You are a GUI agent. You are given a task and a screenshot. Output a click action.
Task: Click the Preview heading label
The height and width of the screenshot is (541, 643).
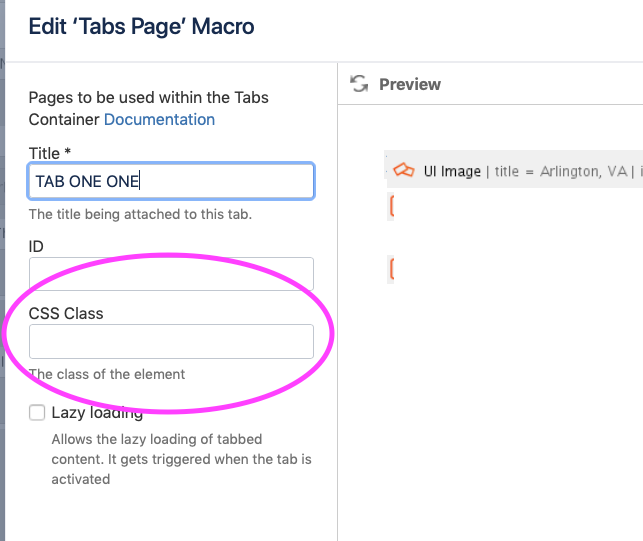click(410, 84)
